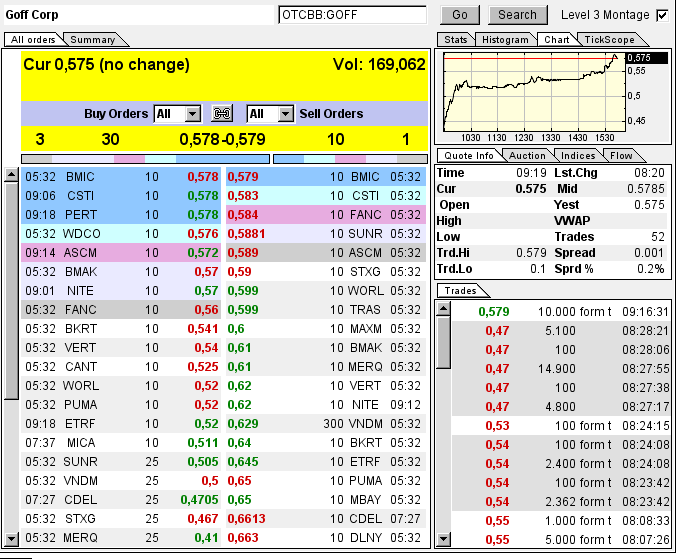Click the intraday price chart
The image size is (676, 559).
click(x=534, y=92)
